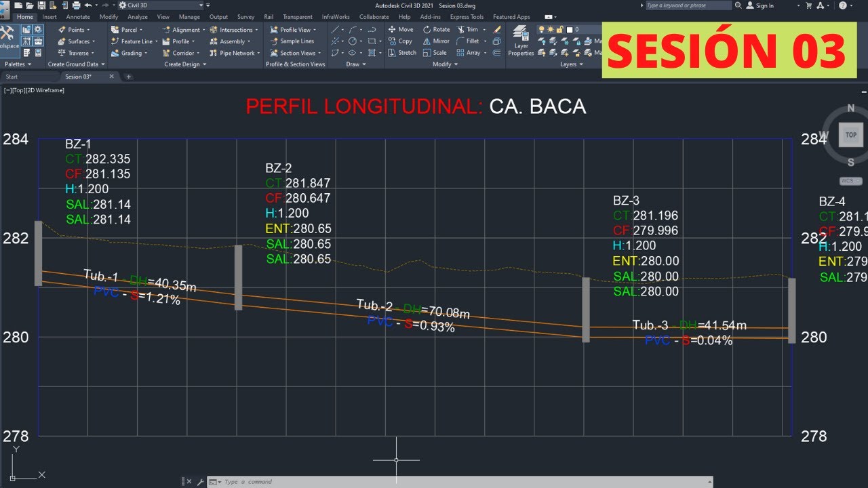Expand the Layers panel
Viewport: 868px width, 488px height.
[571, 64]
